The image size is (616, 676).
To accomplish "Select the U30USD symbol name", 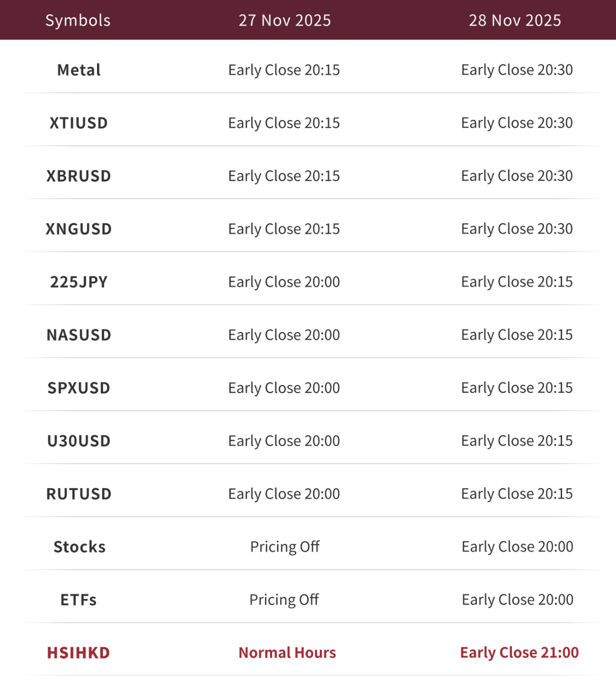I will coord(79,441).
